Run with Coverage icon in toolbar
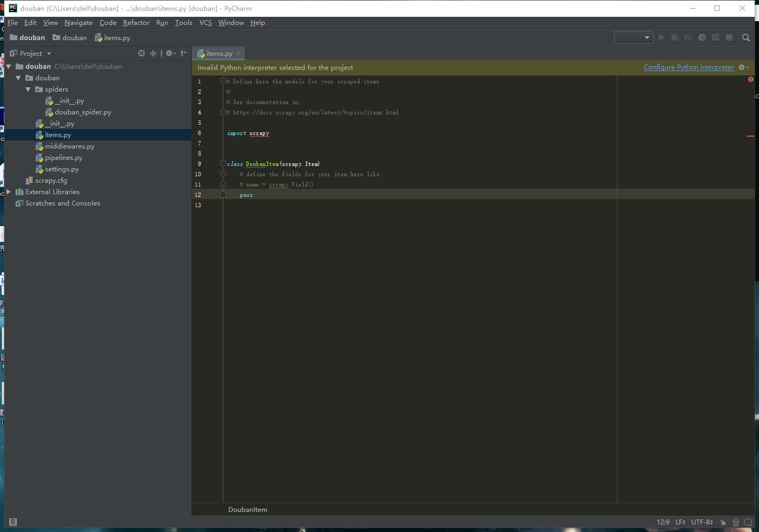This screenshot has width=759, height=532. (x=688, y=37)
